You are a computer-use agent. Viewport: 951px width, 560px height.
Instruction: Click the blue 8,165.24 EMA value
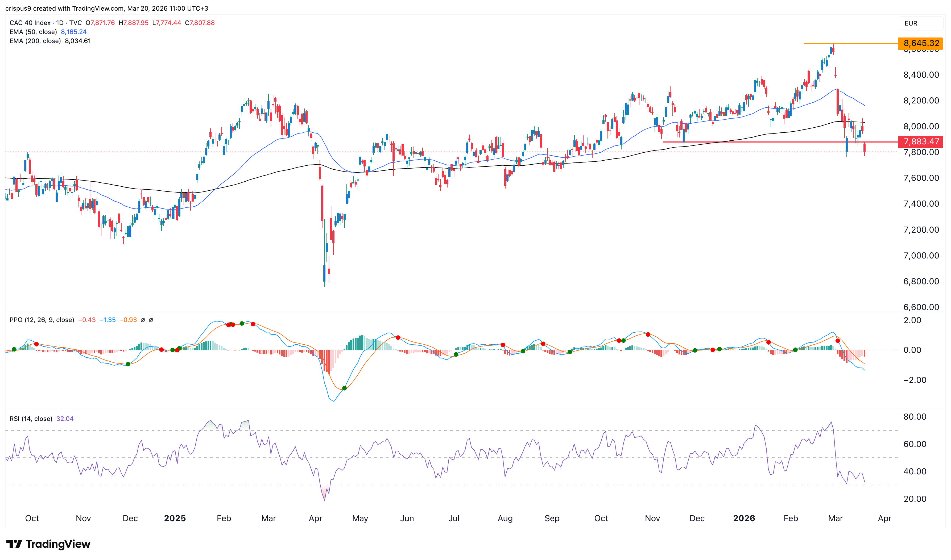coord(74,32)
